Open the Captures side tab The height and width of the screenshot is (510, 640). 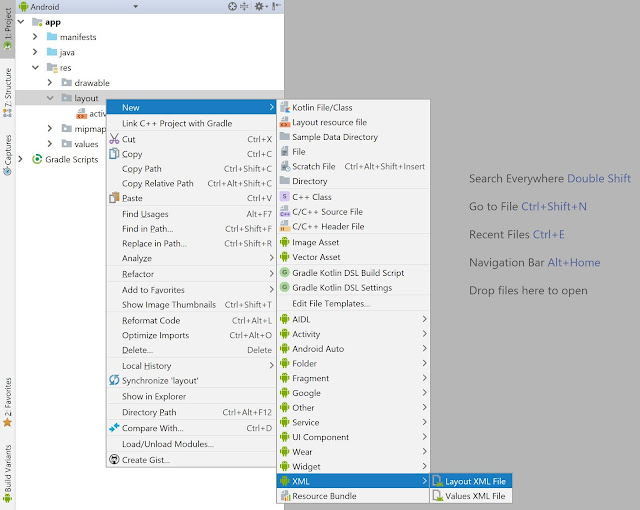pyautogui.click(x=7, y=155)
